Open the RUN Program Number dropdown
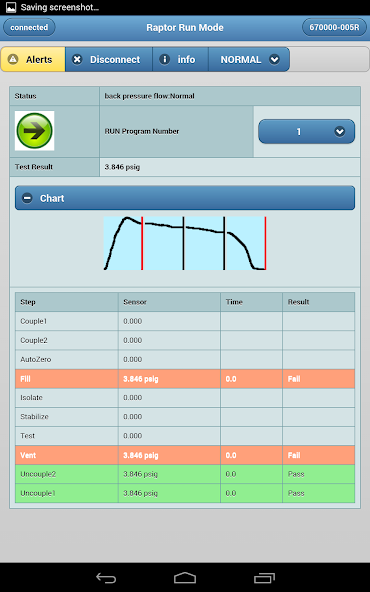Viewport: 370px width, 592px height. (x=306, y=131)
